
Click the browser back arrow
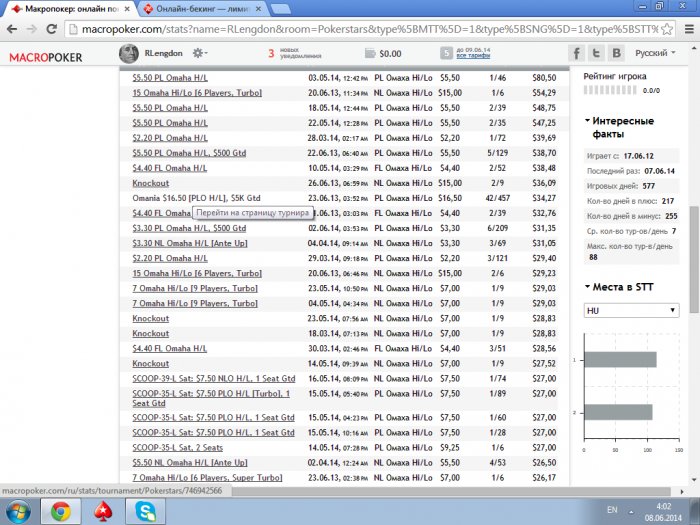12,29
